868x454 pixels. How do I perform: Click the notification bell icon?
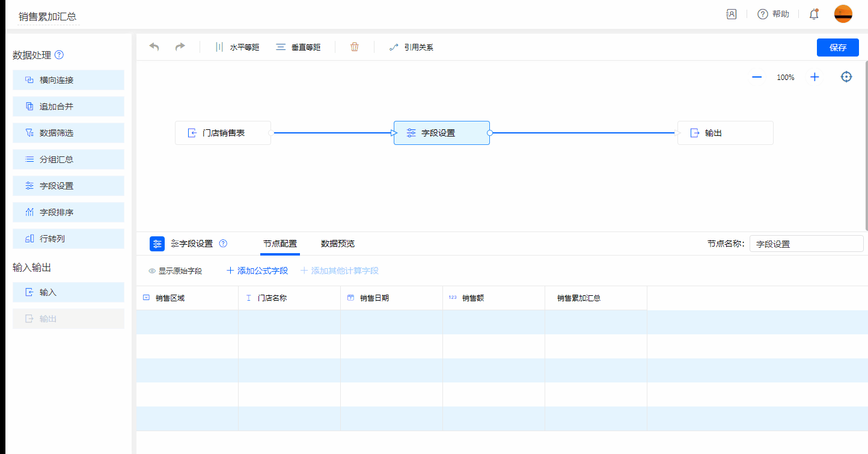814,14
